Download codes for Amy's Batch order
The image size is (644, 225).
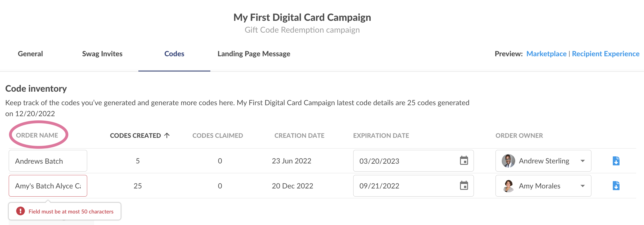(x=616, y=186)
